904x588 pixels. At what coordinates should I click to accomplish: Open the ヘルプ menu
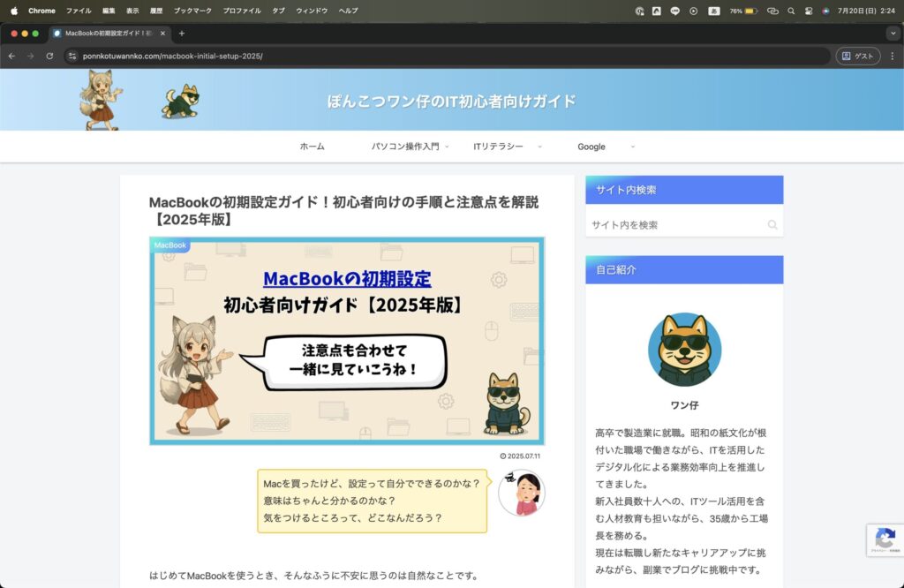[x=348, y=11]
